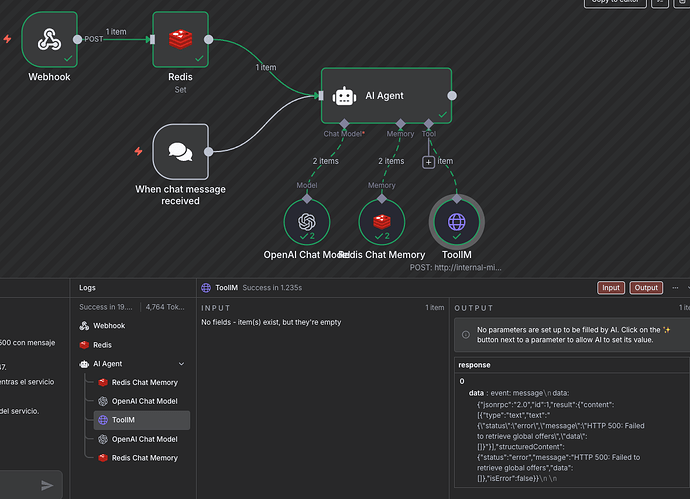
Task: Open first Redis Chat Memory log entry
Action: click(x=144, y=382)
